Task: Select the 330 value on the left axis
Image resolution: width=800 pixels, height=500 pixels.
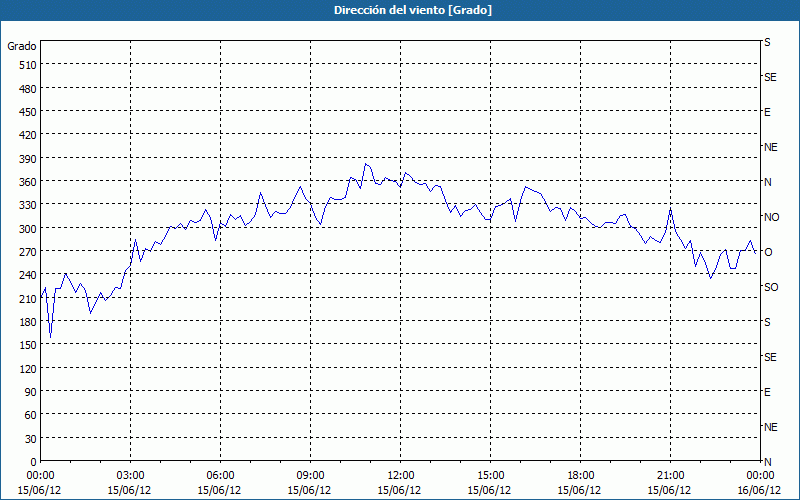Action: click(28, 206)
